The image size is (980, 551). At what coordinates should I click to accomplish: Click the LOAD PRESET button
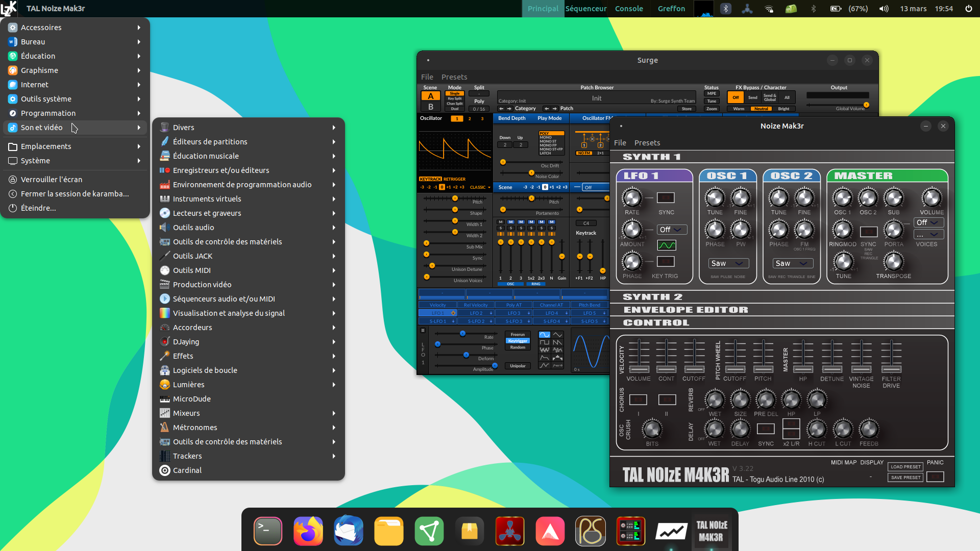coord(905,466)
